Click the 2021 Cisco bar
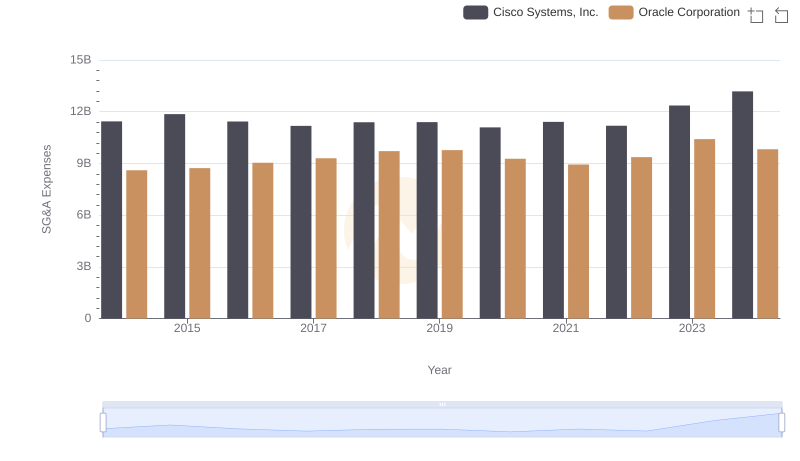 [553, 220]
